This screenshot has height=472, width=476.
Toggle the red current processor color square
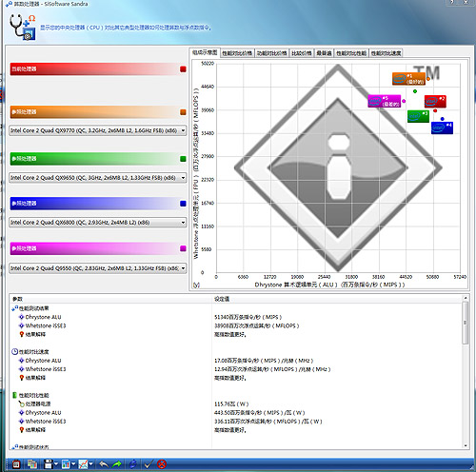(183, 69)
